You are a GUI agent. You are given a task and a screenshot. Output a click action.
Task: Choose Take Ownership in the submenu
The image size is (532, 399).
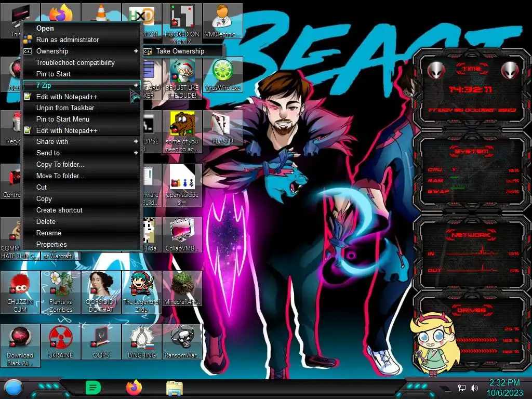(x=183, y=51)
